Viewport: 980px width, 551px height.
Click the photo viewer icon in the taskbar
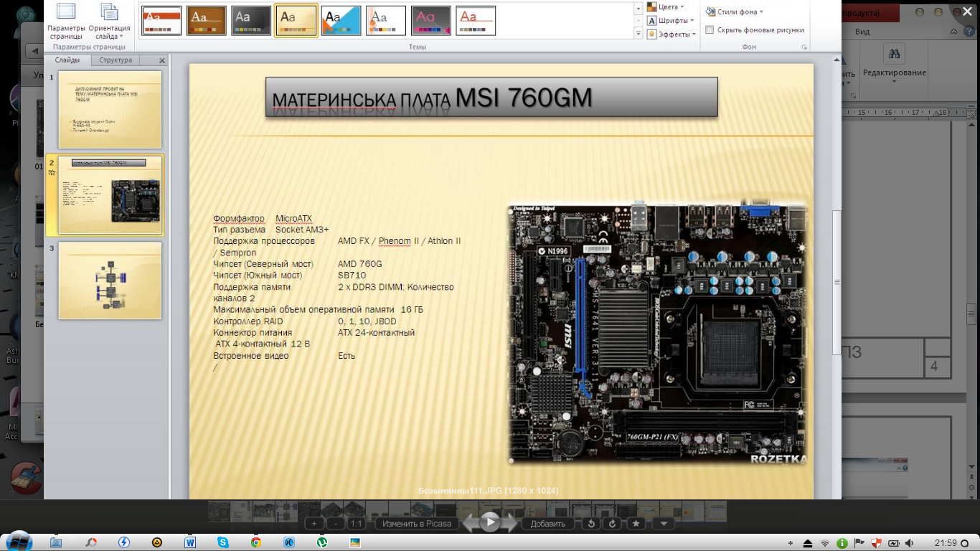point(355,542)
